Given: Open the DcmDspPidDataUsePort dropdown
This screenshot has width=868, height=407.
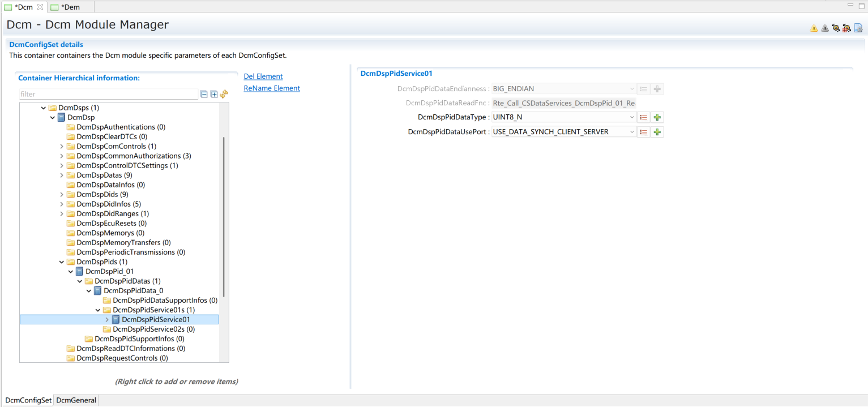Looking at the screenshot, I should [632, 132].
